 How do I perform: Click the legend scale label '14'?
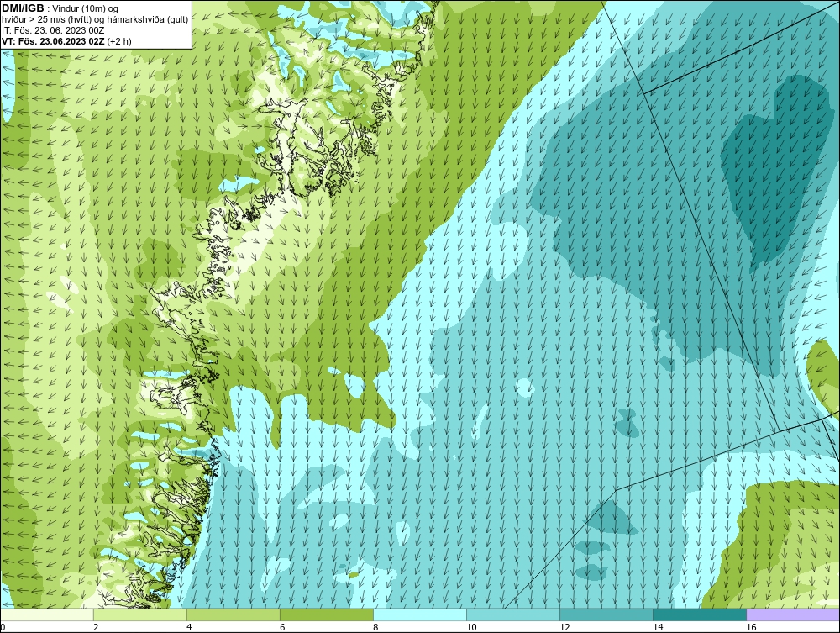(658, 627)
